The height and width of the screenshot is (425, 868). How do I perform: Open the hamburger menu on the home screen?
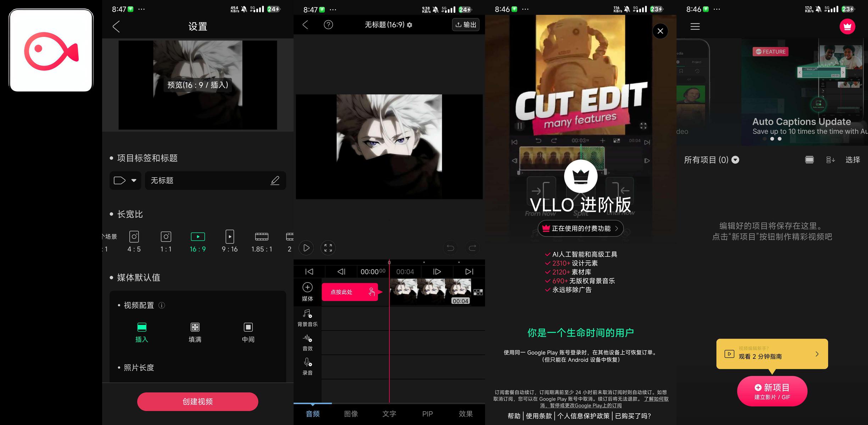click(x=695, y=27)
